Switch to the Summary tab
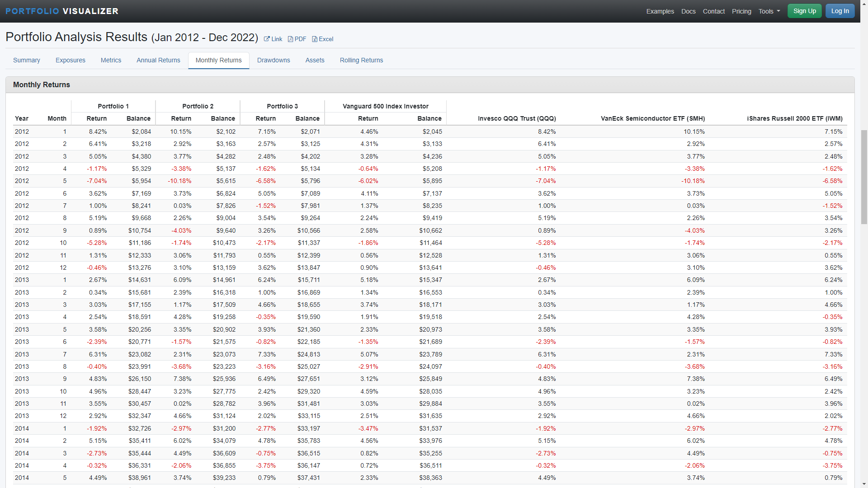 [x=26, y=60]
